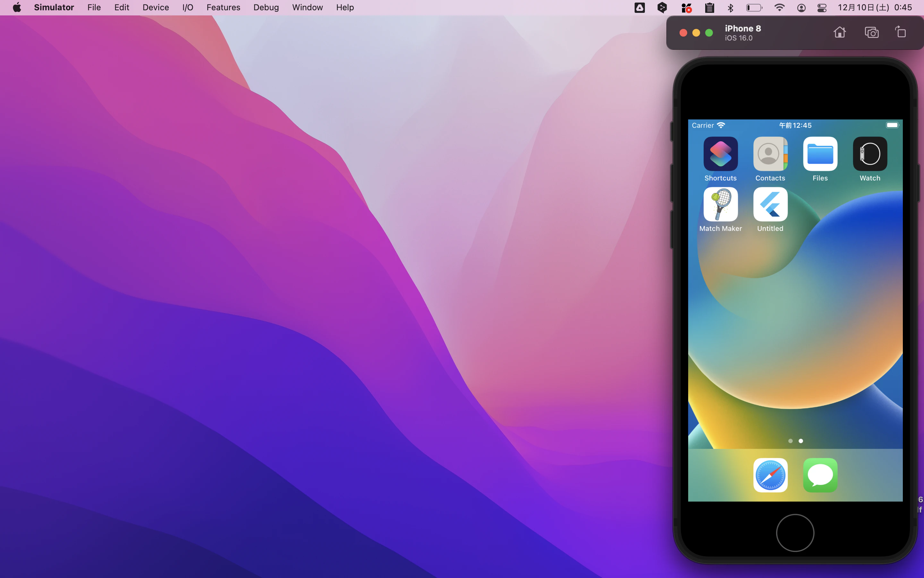
Task: Open the Shortcuts app on the simulator
Action: click(x=721, y=154)
